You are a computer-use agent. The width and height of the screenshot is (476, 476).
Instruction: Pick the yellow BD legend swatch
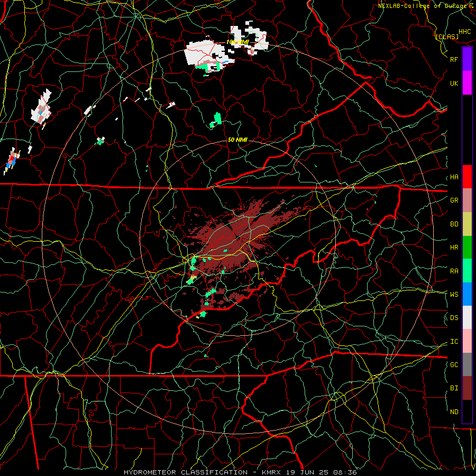pos(467,224)
